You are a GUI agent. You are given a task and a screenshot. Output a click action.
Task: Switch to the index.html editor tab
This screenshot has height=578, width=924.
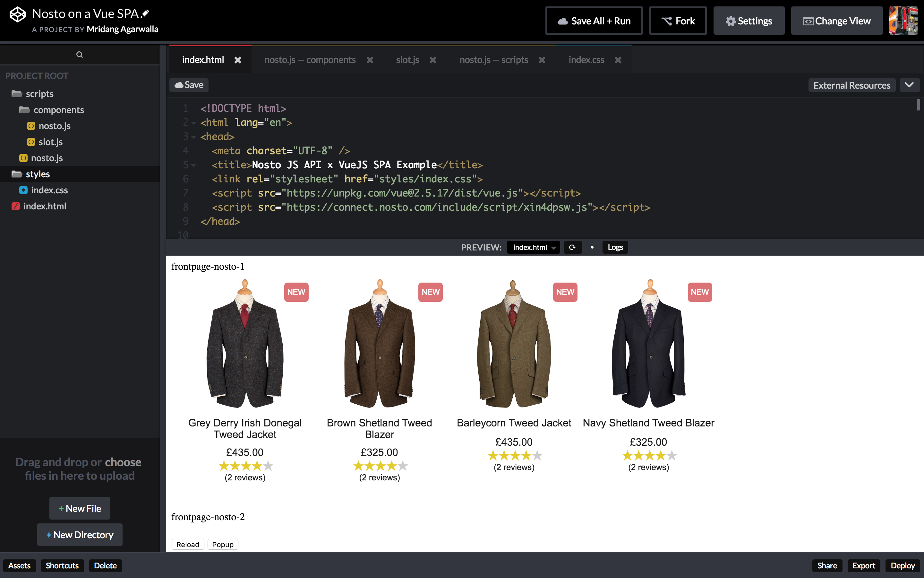[x=203, y=60]
